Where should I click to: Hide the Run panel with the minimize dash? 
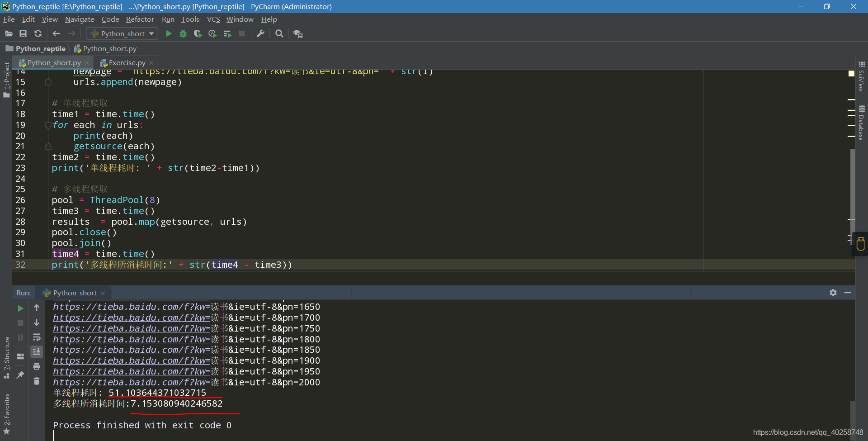click(848, 293)
